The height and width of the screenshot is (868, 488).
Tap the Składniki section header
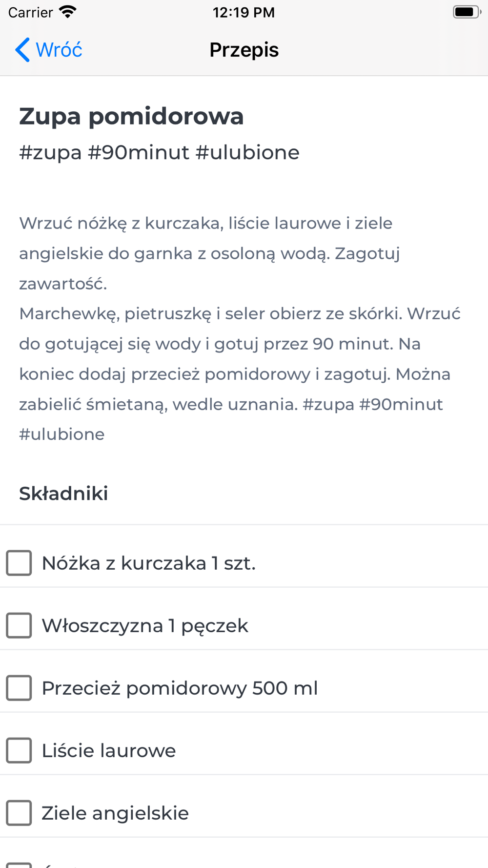click(63, 494)
